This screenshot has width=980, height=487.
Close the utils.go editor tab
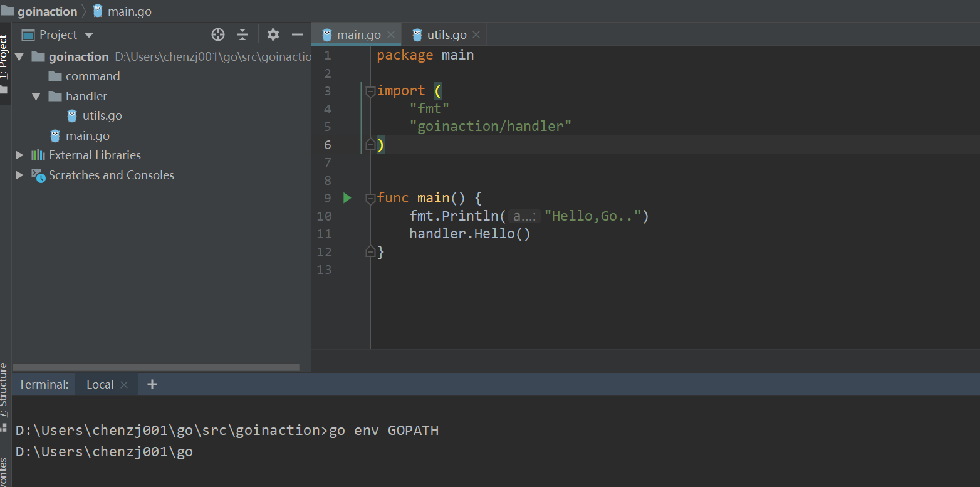pos(476,34)
